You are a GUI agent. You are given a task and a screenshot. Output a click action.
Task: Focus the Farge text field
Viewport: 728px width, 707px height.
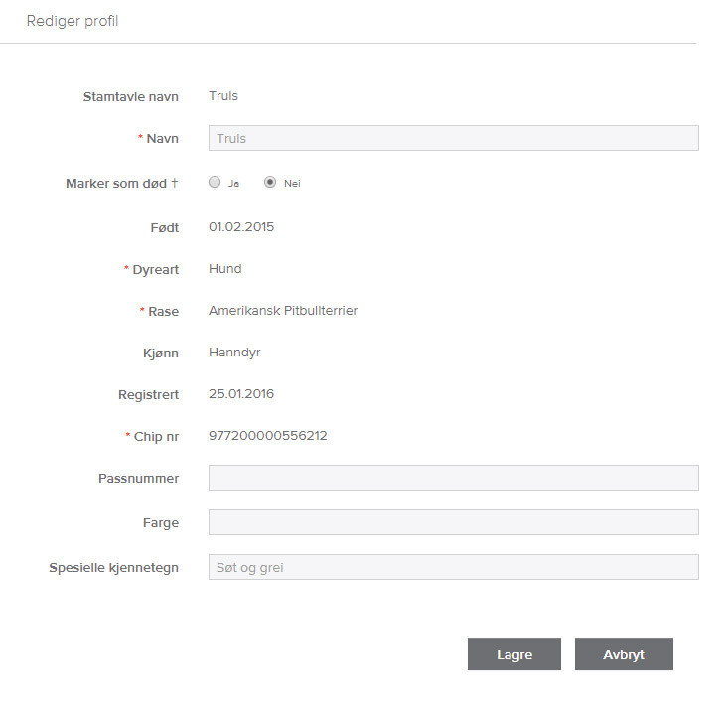coord(453,522)
